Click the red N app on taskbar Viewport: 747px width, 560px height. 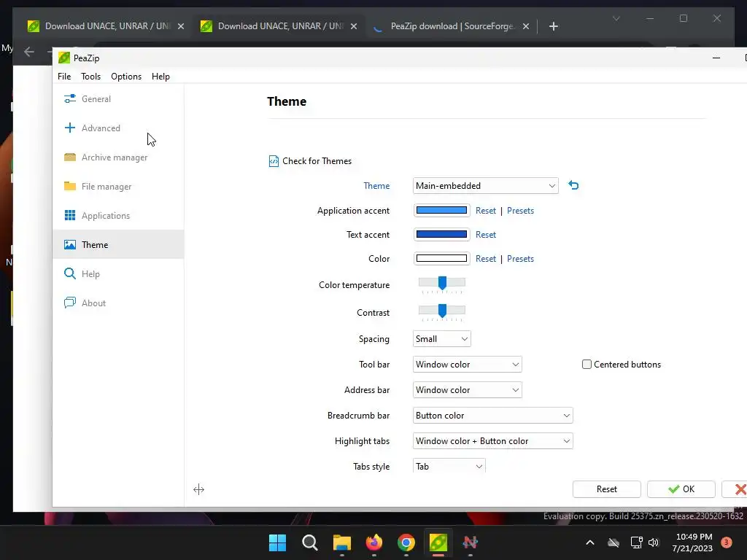(x=471, y=542)
